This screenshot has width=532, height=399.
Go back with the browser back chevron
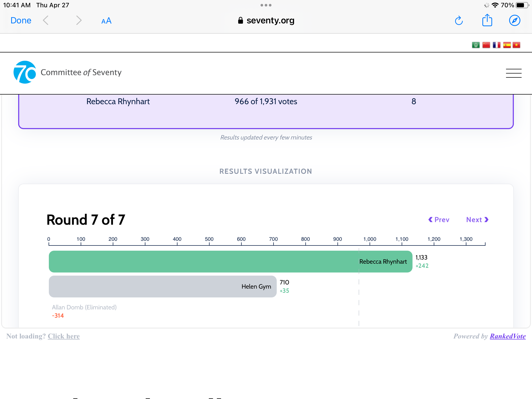[x=46, y=20]
